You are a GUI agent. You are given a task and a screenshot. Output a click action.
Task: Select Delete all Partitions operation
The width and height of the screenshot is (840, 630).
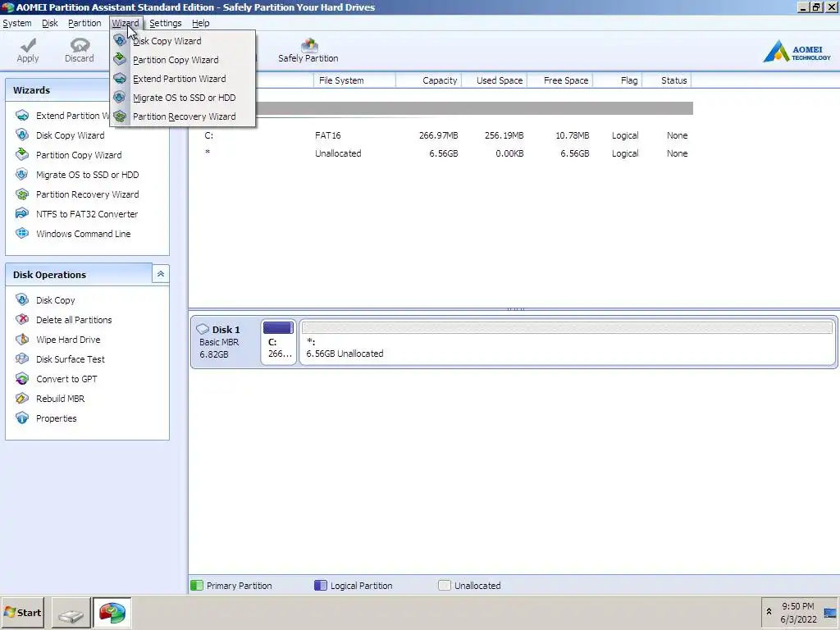tap(74, 320)
